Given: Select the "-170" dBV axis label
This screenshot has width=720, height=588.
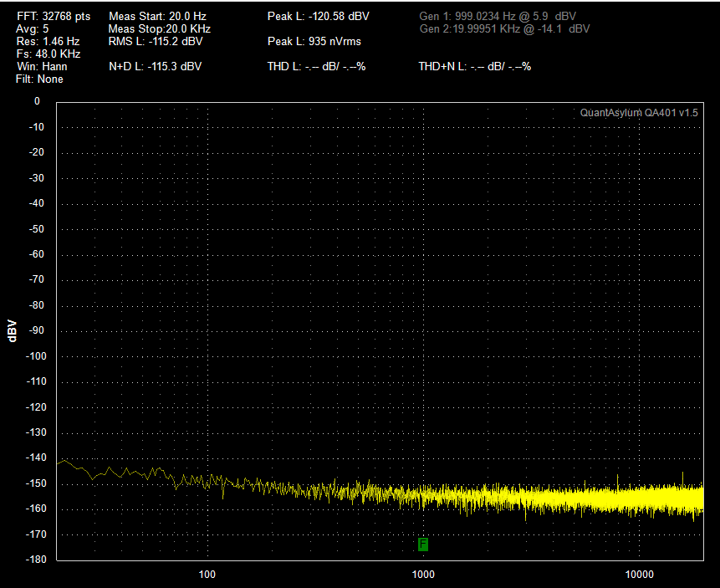Looking at the screenshot, I should tap(36, 534).
